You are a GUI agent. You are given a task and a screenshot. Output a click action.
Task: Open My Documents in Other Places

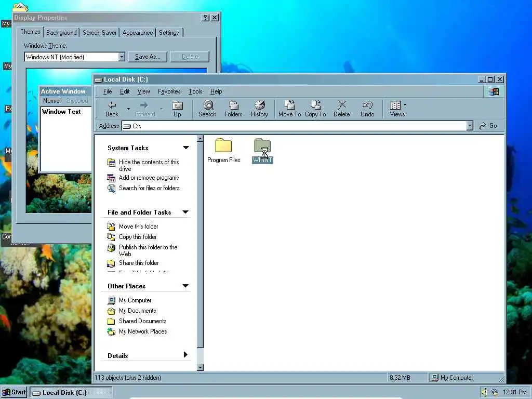coord(137,311)
